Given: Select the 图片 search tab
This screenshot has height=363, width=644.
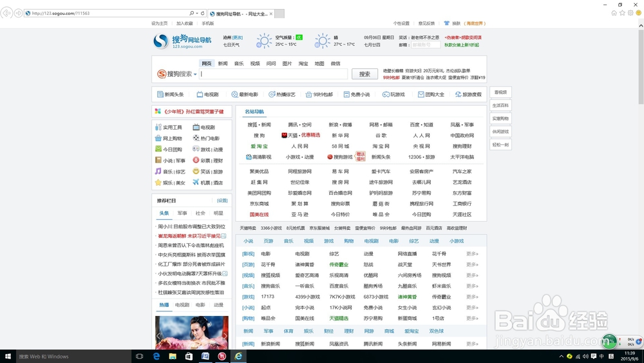Looking at the screenshot, I should click(x=287, y=63).
